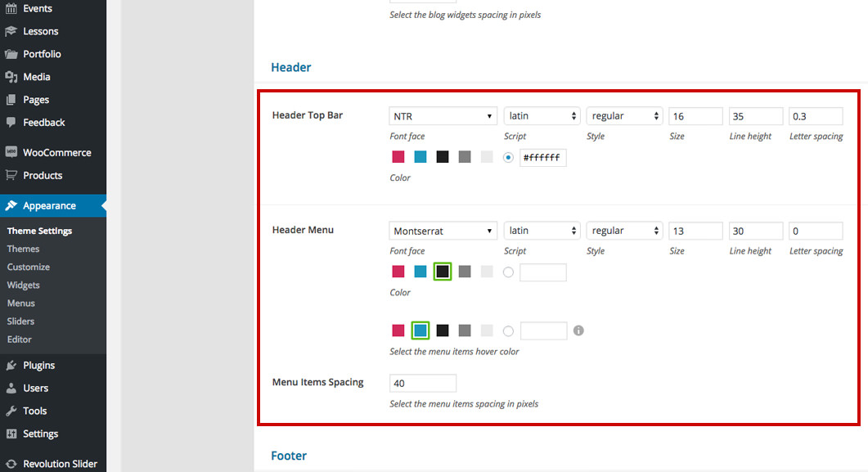The image size is (868, 472).
Task: Click the Portfolio folder icon
Action: [x=11, y=54]
